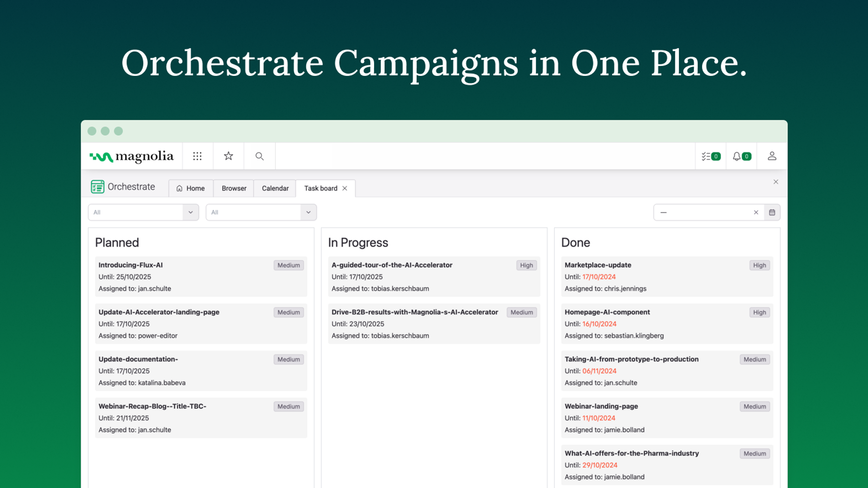The height and width of the screenshot is (488, 868).
Task: Click High badge on Homepage-AI-component
Action: (x=759, y=312)
